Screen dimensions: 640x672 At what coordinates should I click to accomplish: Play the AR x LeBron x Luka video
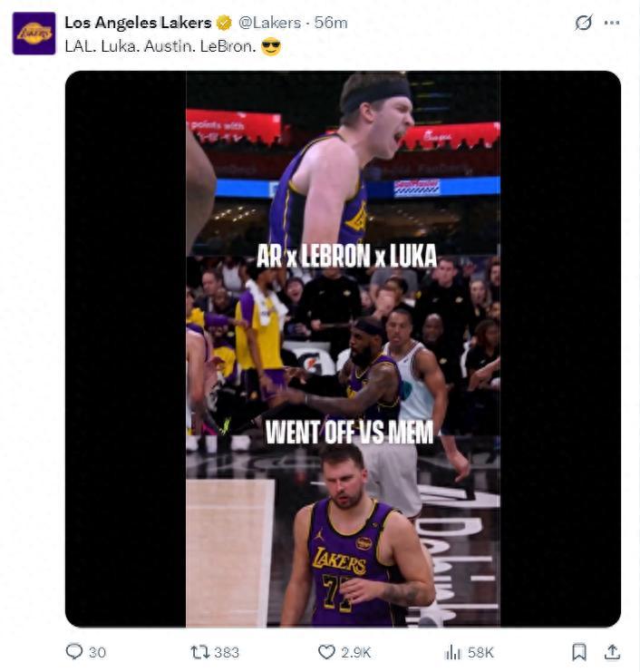point(343,349)
